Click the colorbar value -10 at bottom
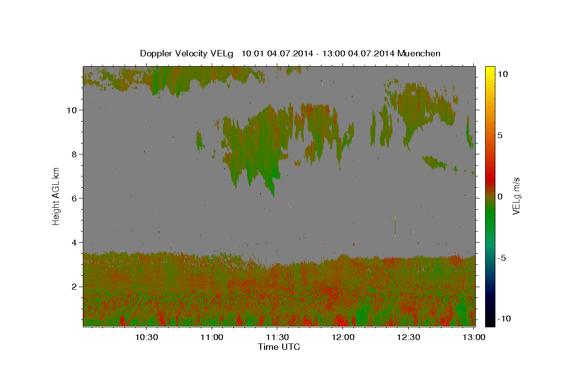 click(504, 319)
